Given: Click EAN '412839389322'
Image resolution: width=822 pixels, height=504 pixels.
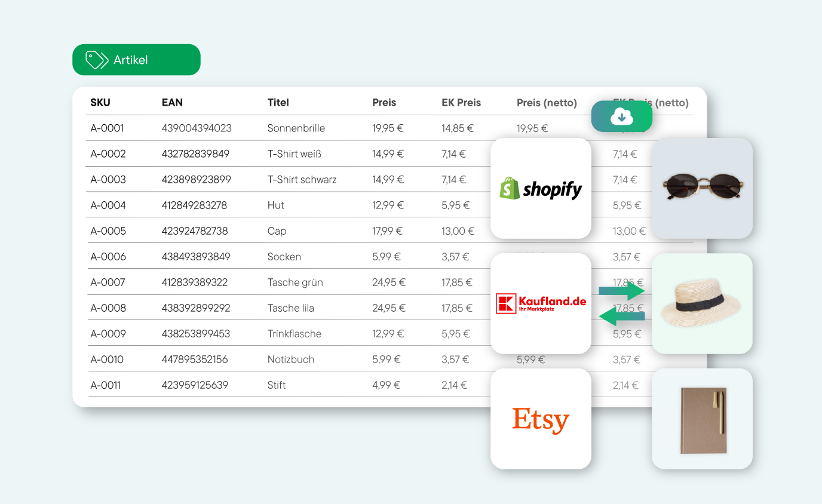Looking at the screenshot, I should tap(195, 282).
